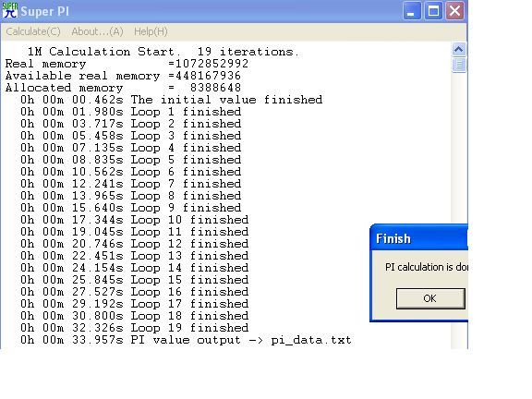Click the 'Loop 8 finished' line

[130, 196]
